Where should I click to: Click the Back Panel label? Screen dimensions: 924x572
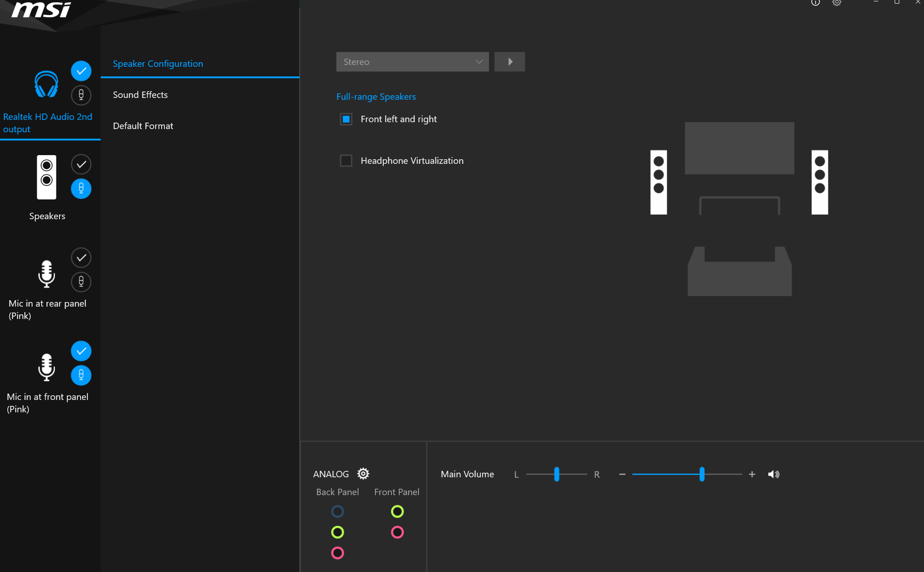(337, 492)
